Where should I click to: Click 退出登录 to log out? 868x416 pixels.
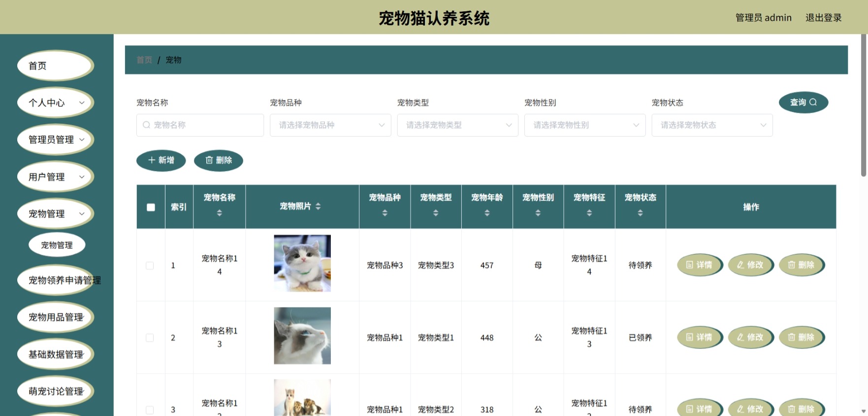coord(823,18)
